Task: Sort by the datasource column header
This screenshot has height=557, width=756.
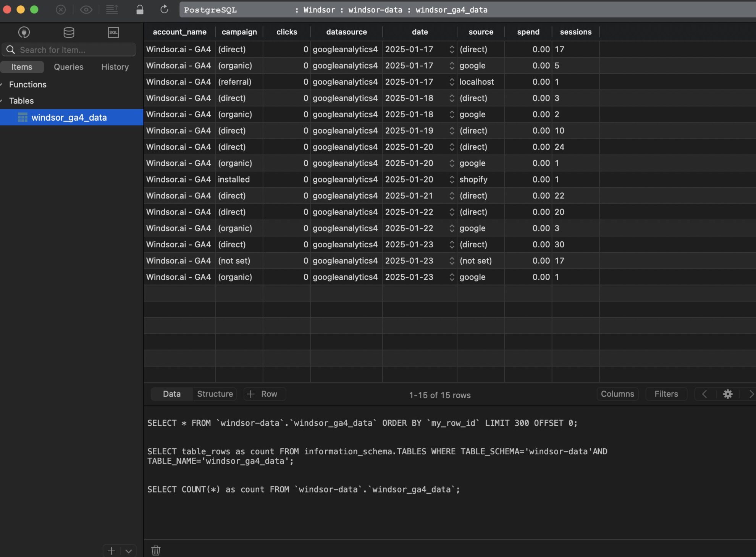Action: [346, 32]
